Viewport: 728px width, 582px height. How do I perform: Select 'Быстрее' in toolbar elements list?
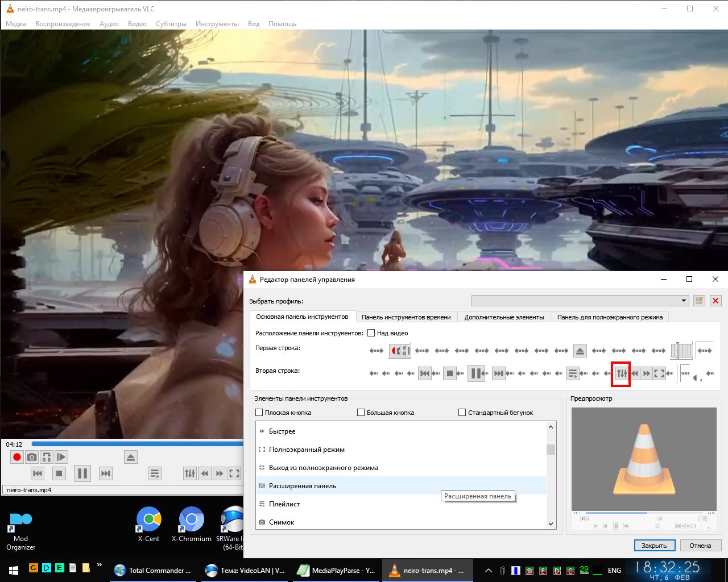coord(401,431)
